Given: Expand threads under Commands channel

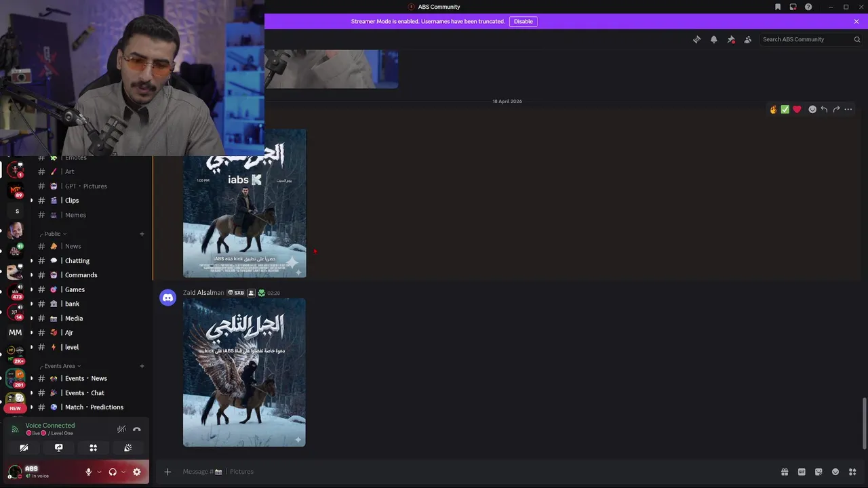Looking at the screenshot, I should click(x=31, y=275).
